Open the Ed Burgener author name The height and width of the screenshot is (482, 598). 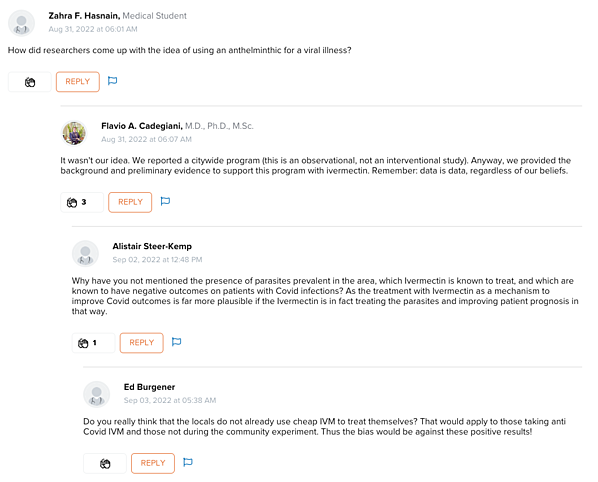(x=150, y=387)
